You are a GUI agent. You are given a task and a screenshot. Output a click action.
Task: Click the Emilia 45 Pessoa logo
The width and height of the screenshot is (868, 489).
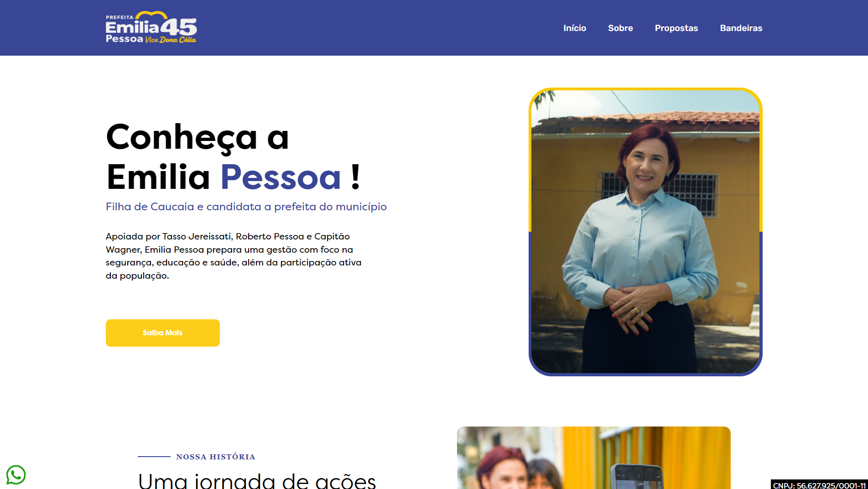pos(151,27)
